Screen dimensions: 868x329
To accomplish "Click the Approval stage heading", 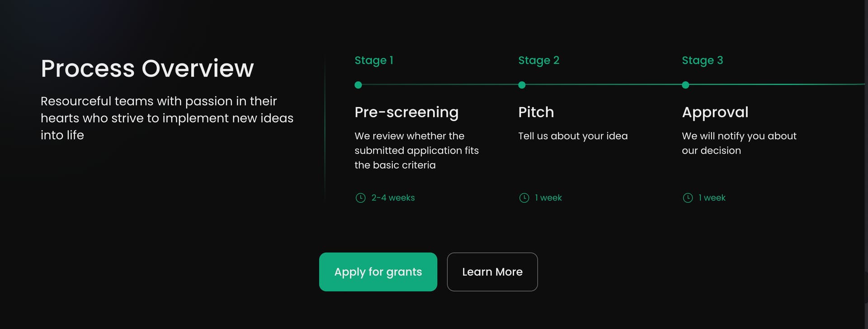I will pyautogui.click(x=715, y=112).
